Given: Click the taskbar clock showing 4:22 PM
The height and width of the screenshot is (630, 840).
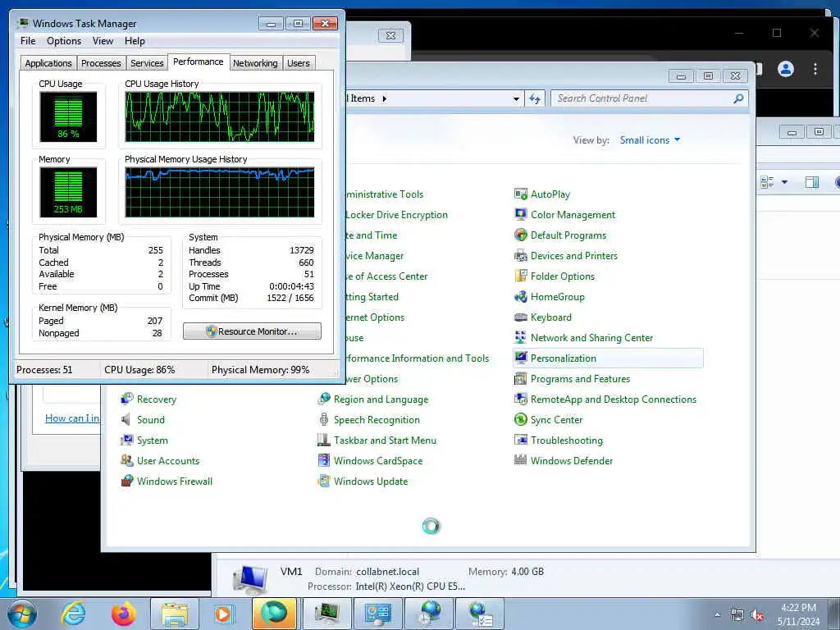Looking at the screenshot, I should 798,614.
